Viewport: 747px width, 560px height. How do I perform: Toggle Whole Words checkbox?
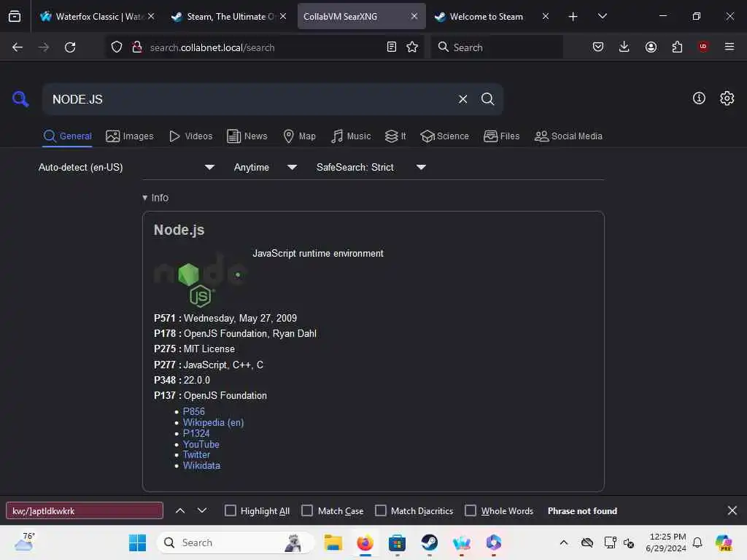471,511
